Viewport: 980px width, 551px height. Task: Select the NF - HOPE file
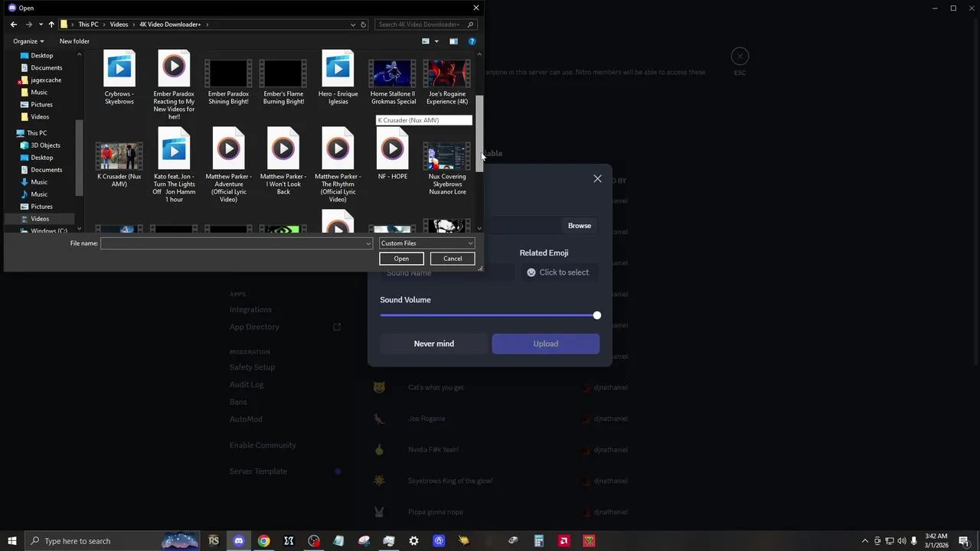coord(393,155)
